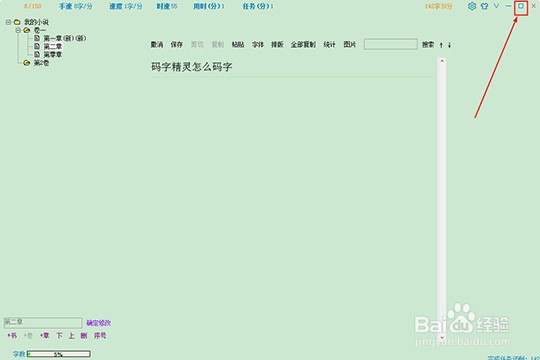Click the page icon beside 第一章(新)(新)
This screenshot has width=540, height=360.
(x=37, y=38)
